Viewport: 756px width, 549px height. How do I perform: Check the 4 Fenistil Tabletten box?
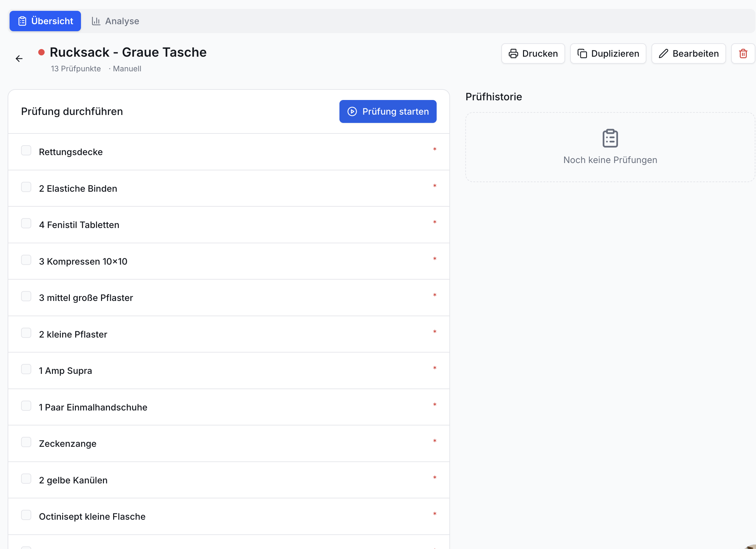pyautogui.click(x=26, y=224)
